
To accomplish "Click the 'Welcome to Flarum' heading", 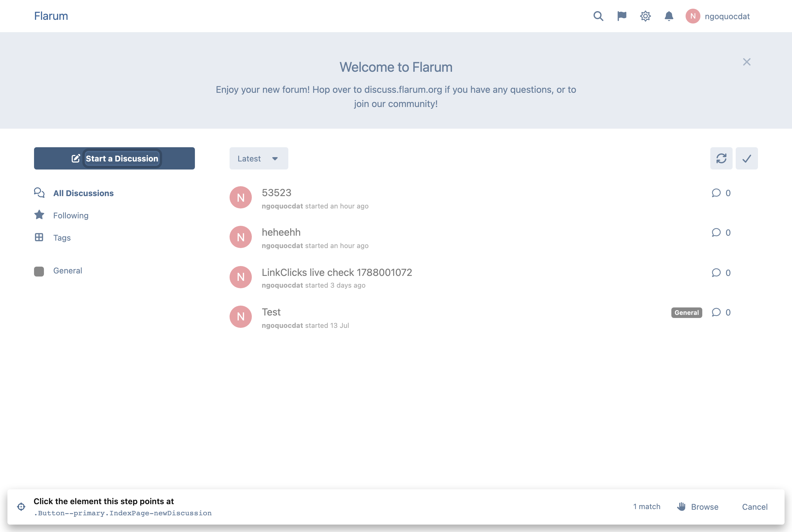I will tap(396, 67).
